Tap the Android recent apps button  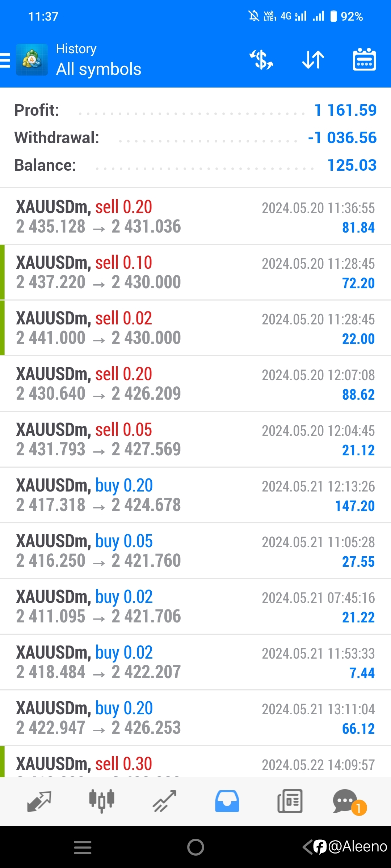pyautogui.click(x=83, y=847)
